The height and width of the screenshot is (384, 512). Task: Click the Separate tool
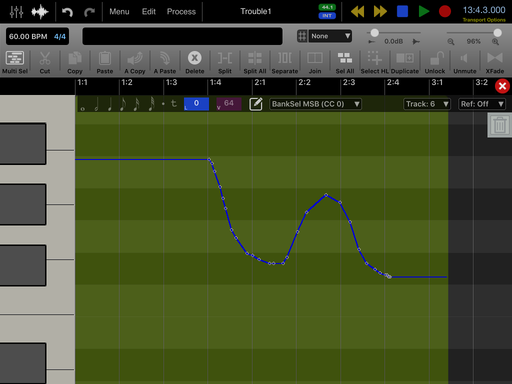(x=285, y=63)
